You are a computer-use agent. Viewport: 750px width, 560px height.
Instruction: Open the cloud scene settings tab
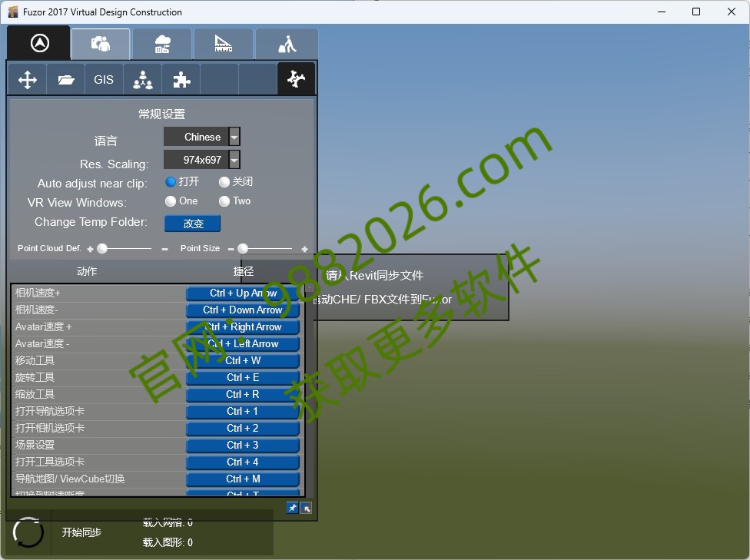point(162,44)
